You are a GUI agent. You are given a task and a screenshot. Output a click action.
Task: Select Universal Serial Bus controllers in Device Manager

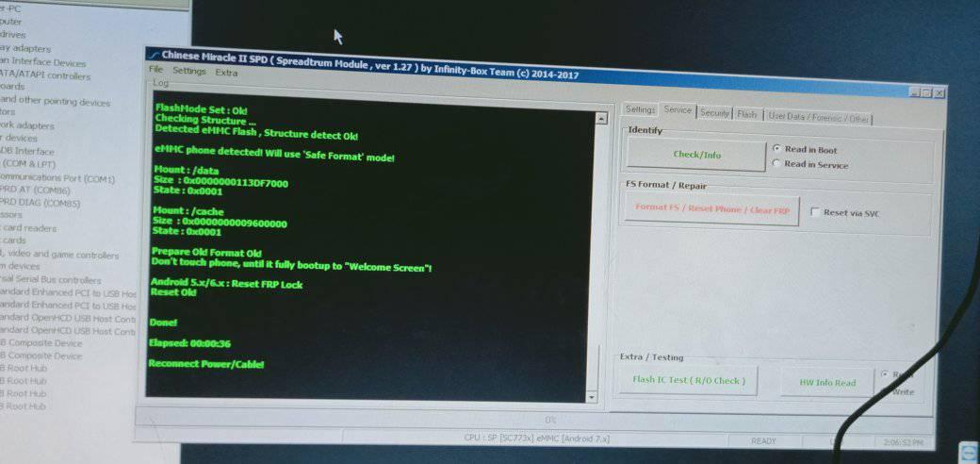(x=50, y=279)
